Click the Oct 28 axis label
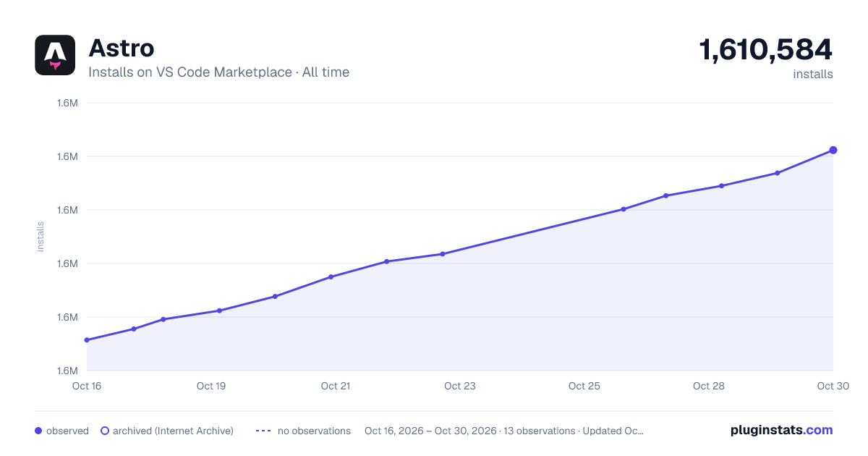 tap(709, 386)
